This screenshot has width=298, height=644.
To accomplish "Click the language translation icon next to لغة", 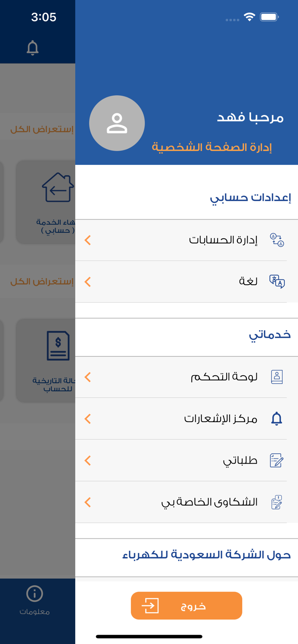I will 277,282.
